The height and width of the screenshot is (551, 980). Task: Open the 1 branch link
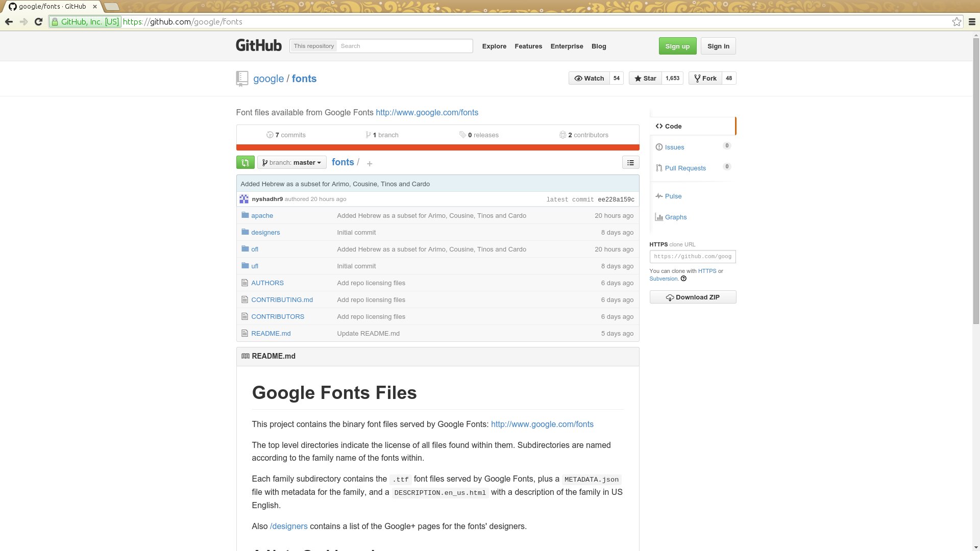coord(382,135)
